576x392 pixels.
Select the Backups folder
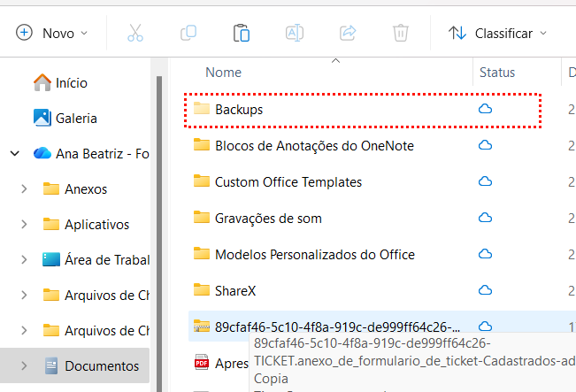(x=239, y=109)
